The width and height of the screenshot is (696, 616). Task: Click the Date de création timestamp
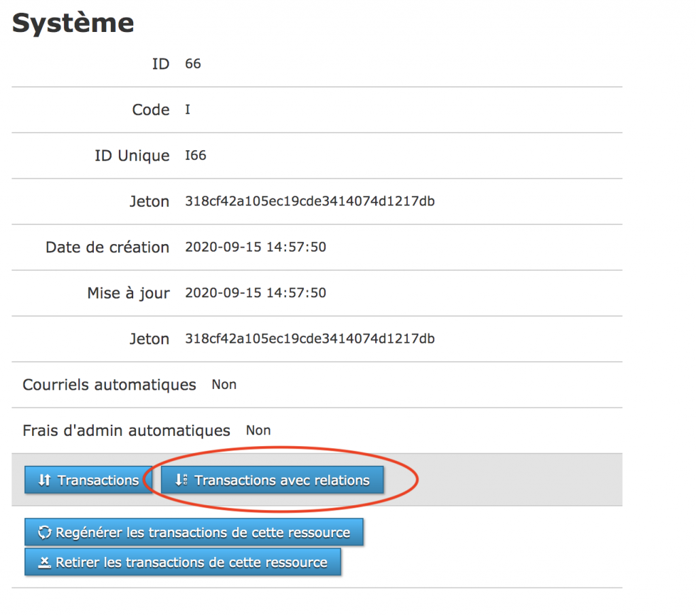256,247
